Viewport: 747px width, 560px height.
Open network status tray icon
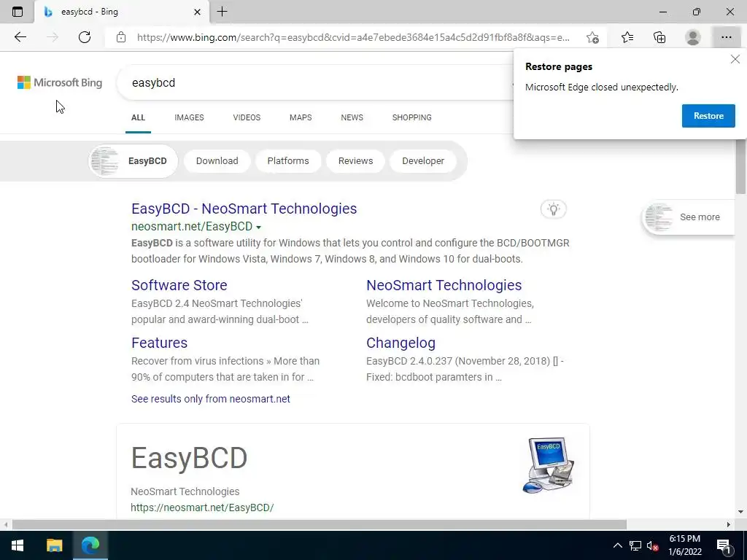pyautogui.click(x=635, y=545)
